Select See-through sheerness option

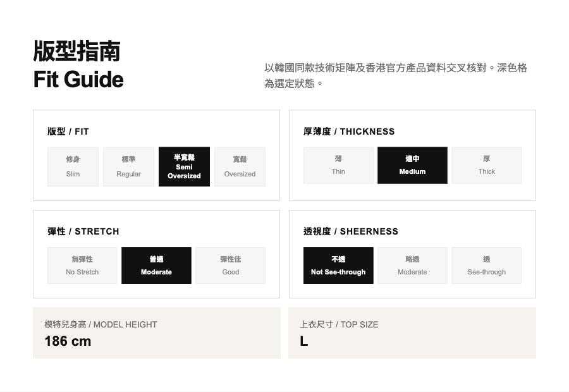click(x=487, y=266)
